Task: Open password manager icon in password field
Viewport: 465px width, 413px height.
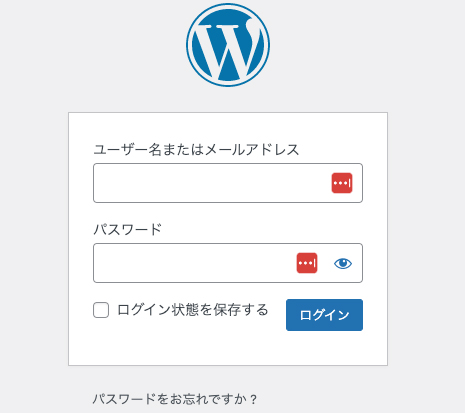Action: pos(307,263)
